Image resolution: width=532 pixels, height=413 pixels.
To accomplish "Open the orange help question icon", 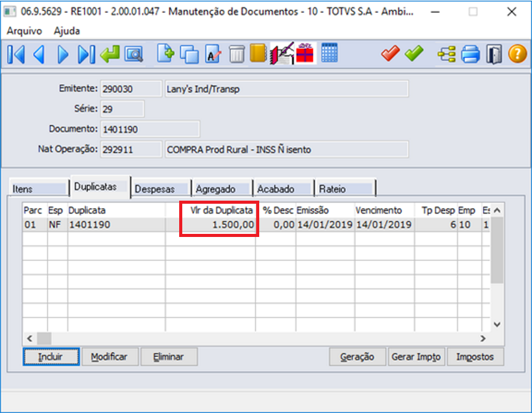I will 517,54.
